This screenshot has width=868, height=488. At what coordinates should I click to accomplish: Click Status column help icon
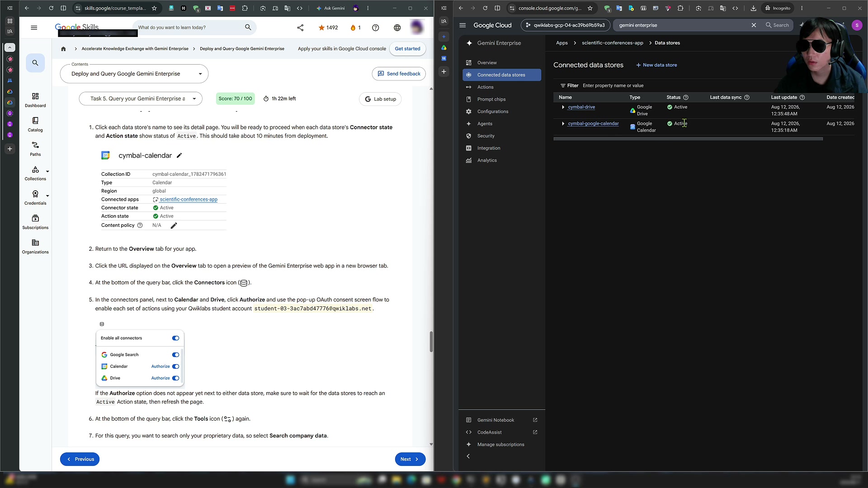click(686, 97)
